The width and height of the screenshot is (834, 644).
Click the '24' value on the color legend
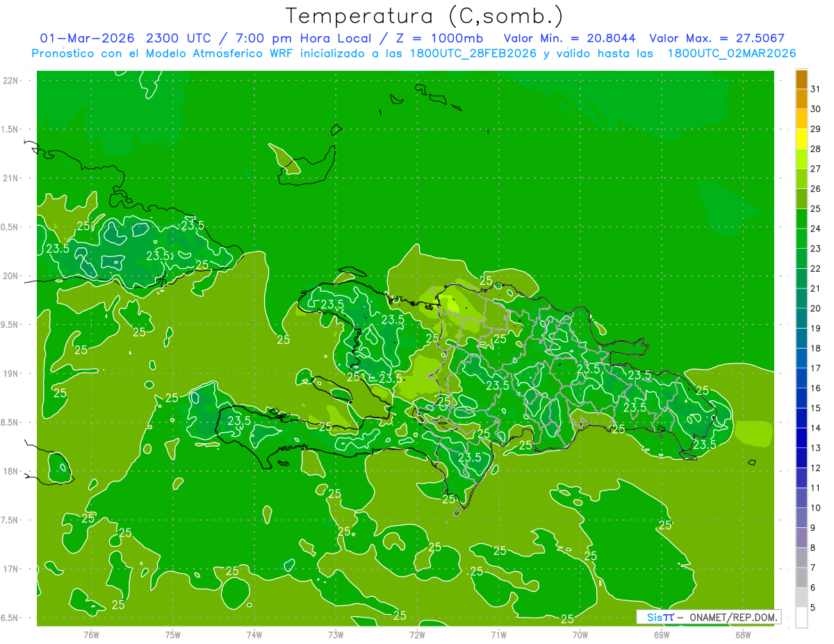[816, 229]
